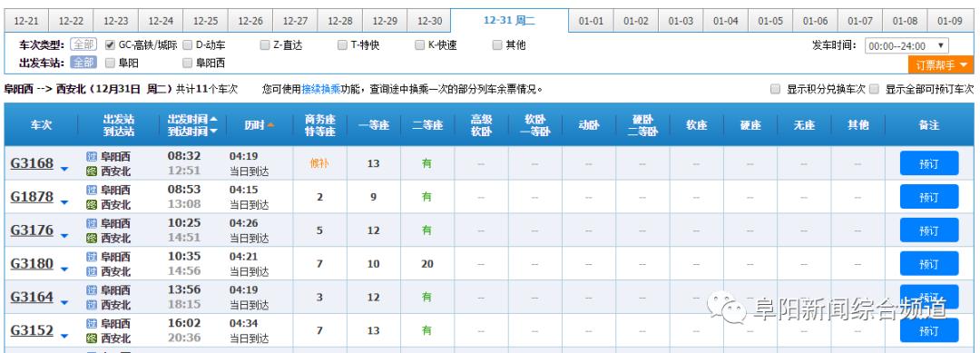
Task: Select 全部 in the 车次类型 filter
Action: coord(83,45)
